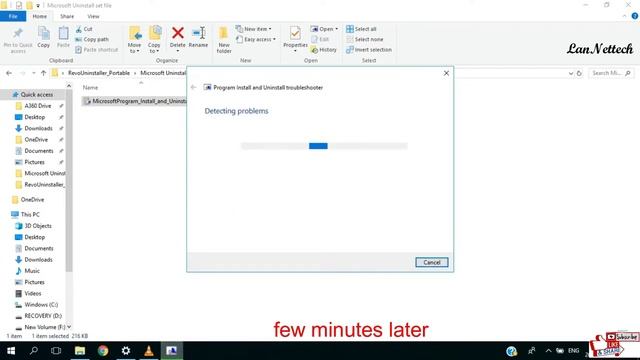Click the Edit ribbon button
The height and width of the screenshot is (360, 640).
coord(320,40)
